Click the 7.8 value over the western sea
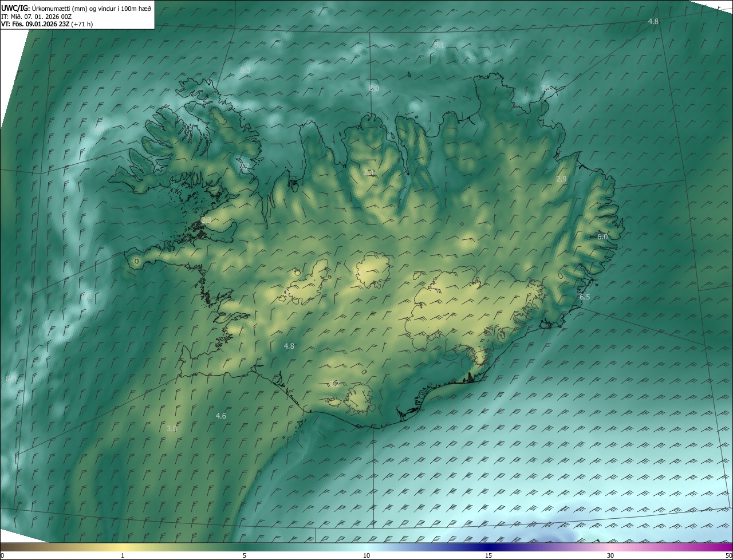The image size is (733, 560). tap(87, 297)
